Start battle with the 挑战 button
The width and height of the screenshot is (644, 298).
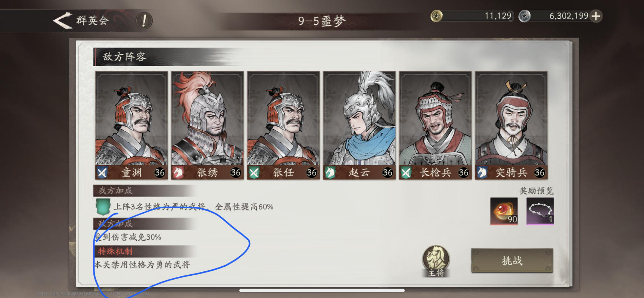[512, 261]
